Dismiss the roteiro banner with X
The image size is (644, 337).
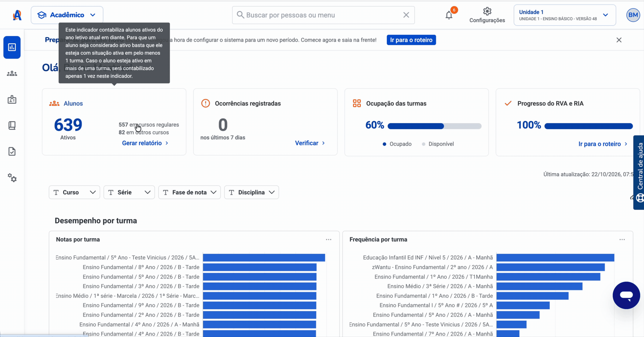coord(619,40)
